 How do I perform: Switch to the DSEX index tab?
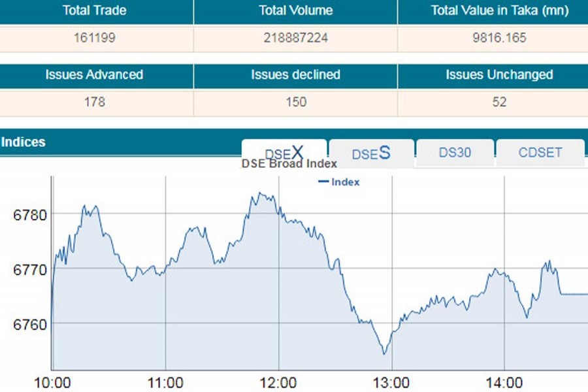point(284,152)
